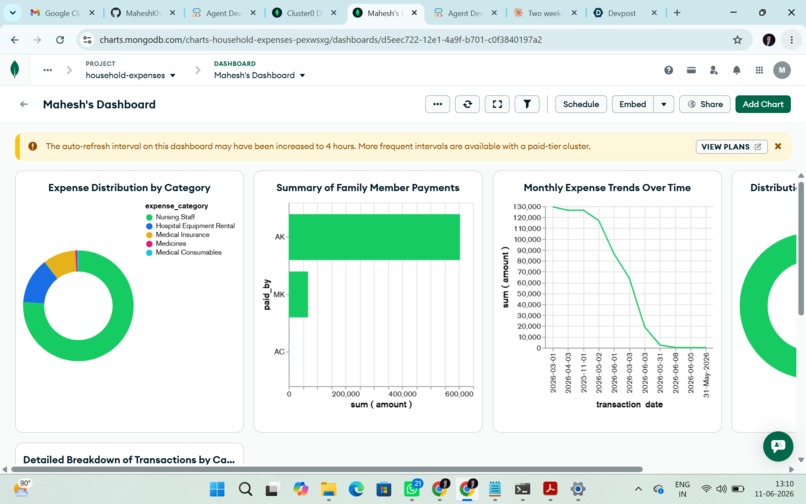Open invite user icon

pyautogui.click(x=713, y=70)
